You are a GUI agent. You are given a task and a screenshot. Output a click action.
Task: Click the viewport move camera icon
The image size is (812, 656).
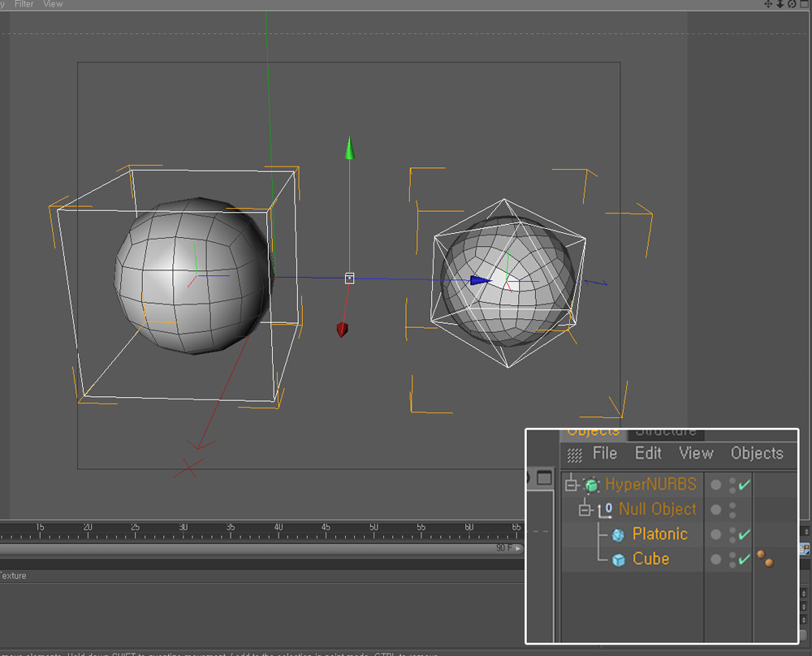[x=768, y=4]
